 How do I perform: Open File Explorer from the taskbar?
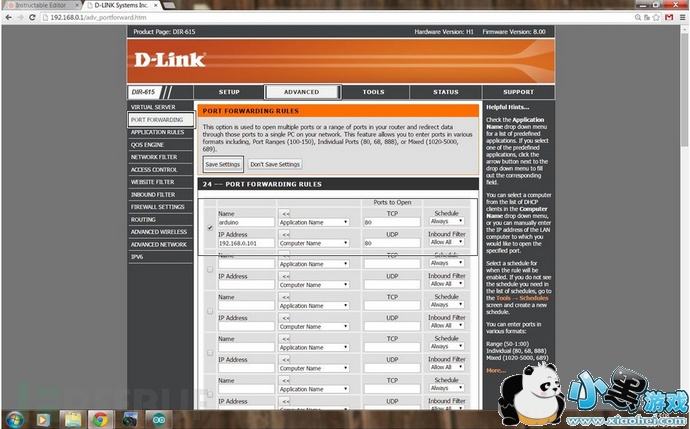coord(72,420)
